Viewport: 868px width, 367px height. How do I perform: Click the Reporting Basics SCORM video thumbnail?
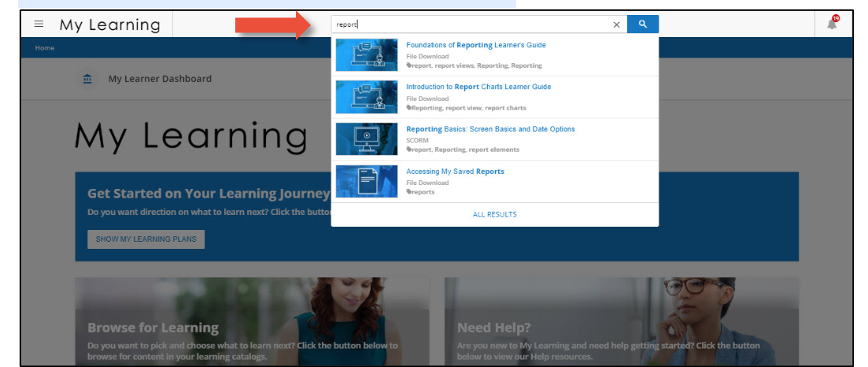(x=366, y=139)
